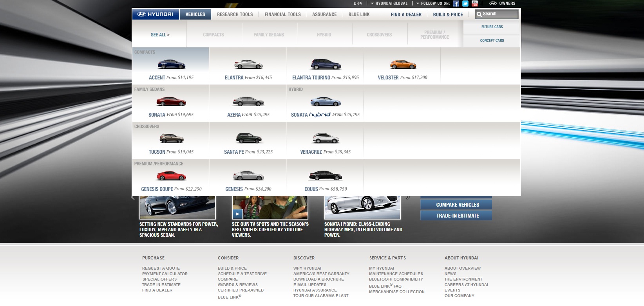Click the search magnifier icon
The height and width of the screenshot is (306, 644).
[x=479, y=14]
